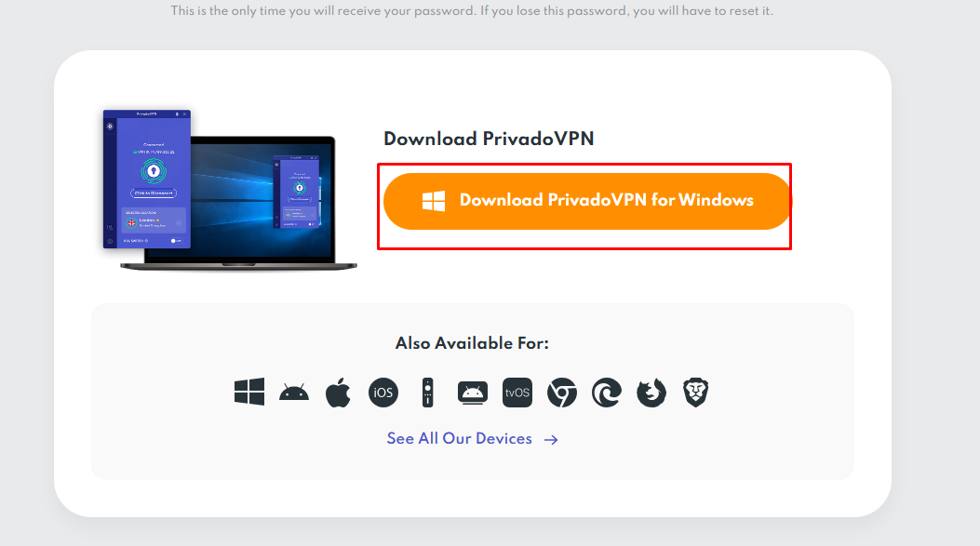The image size is (980, 546).
Task: Select the Windows platform icon
Action: coord(248,392)
